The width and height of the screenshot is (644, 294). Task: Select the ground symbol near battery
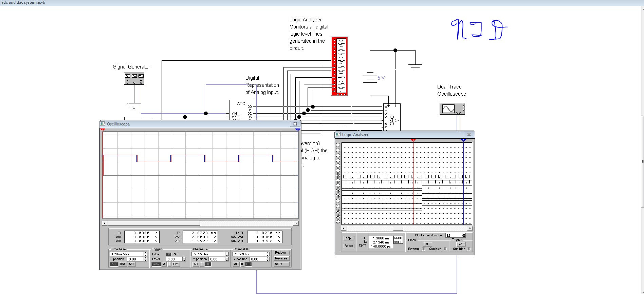point(415,67)
